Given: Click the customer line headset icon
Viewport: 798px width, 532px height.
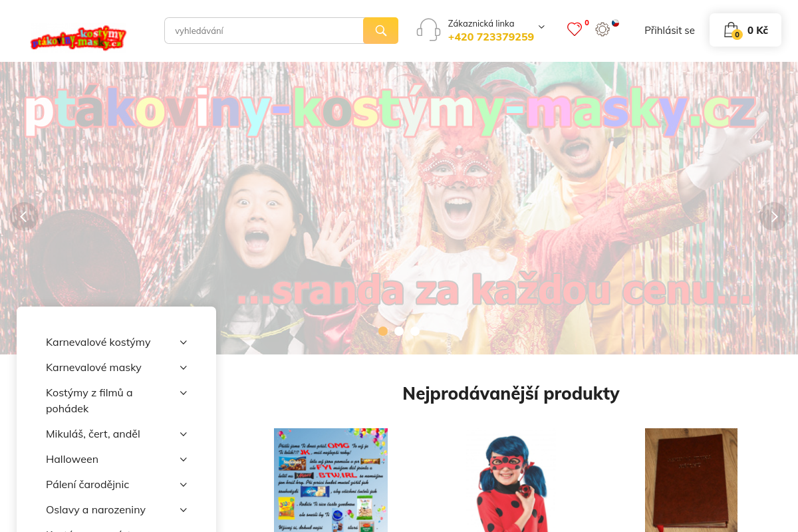Looking at the screenshot, I should click(x=428, y=30).
